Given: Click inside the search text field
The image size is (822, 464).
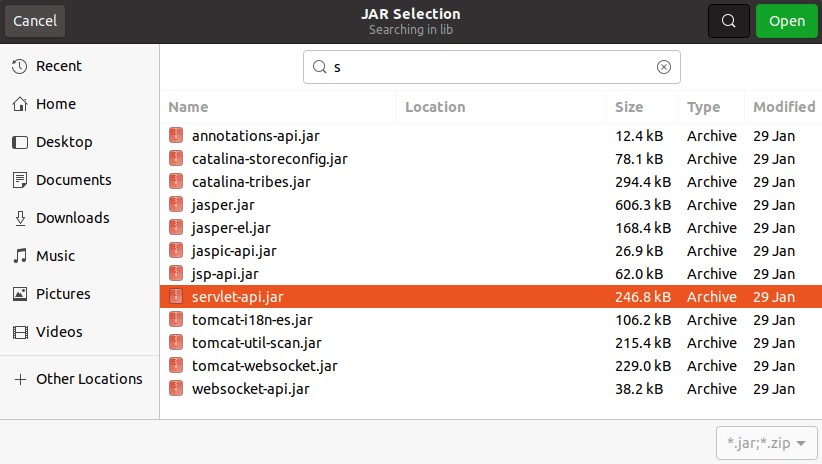Looking at the screenshot, I should (490, 67).
